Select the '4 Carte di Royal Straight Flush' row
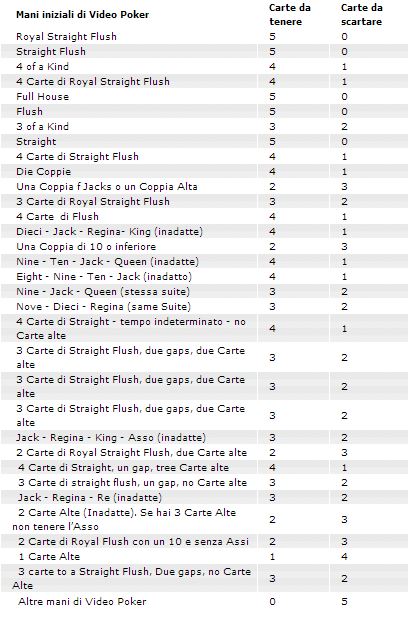 204,81
